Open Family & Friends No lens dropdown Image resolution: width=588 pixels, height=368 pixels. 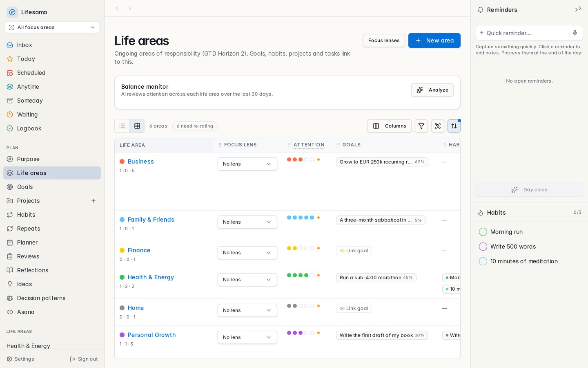pos(247,222)
